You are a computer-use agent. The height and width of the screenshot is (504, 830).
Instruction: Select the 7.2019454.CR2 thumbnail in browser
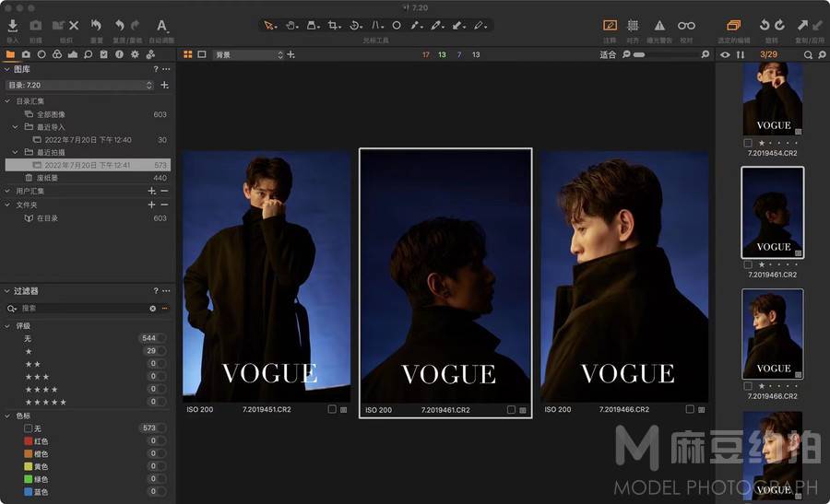click(x=773, y=99)
